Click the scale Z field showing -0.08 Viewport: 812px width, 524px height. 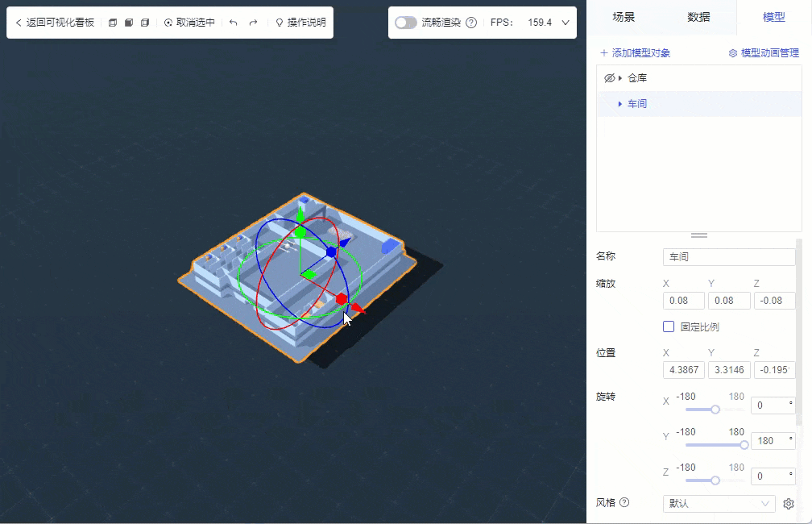[x=775, y=301]
